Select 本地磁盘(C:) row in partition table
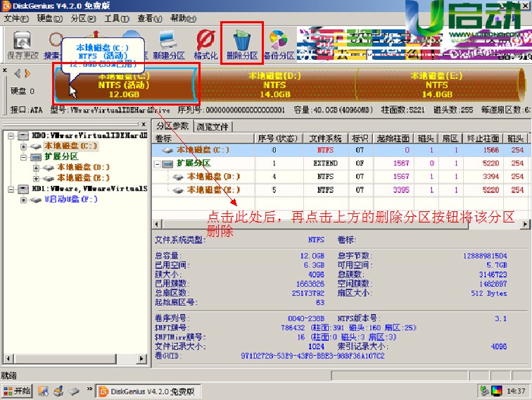This screenshot has width=532, height=400. coord(341,150)
